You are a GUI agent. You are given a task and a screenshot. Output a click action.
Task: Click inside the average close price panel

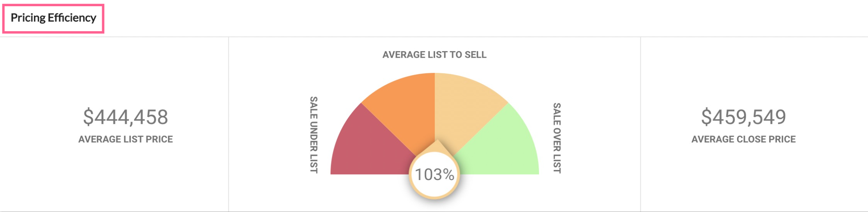coord(754,124)
